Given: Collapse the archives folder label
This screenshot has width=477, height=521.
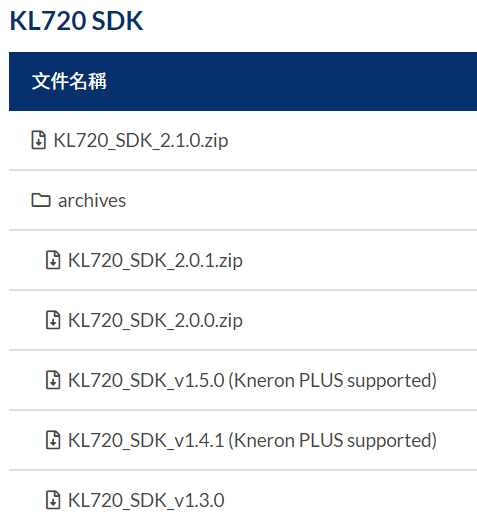Looking at the screenshot, I should [92, 201].
